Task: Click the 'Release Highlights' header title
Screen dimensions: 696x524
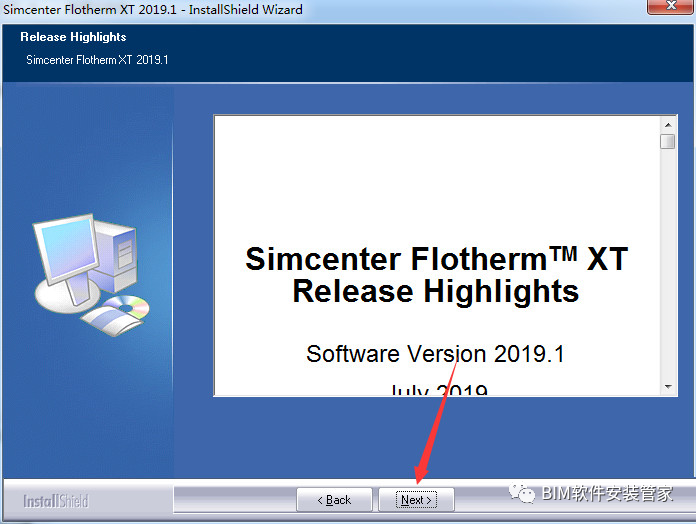Action: (73, 37)
